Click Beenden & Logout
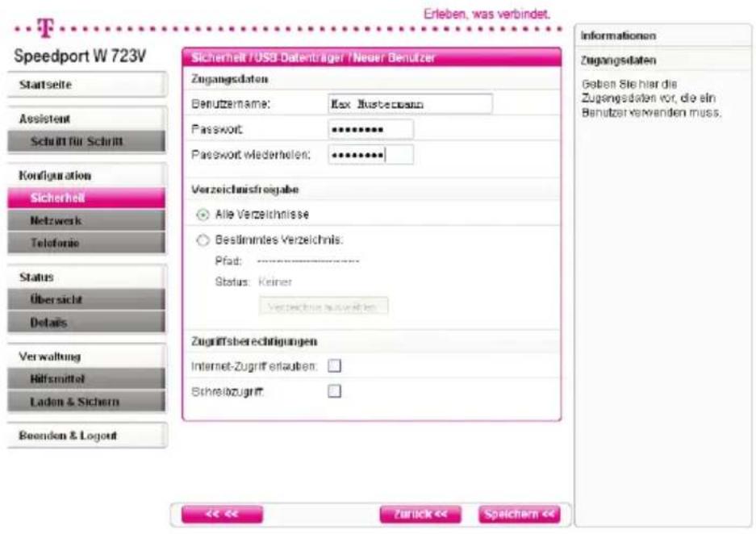This screenshot has height=534, width=756. 87,436
